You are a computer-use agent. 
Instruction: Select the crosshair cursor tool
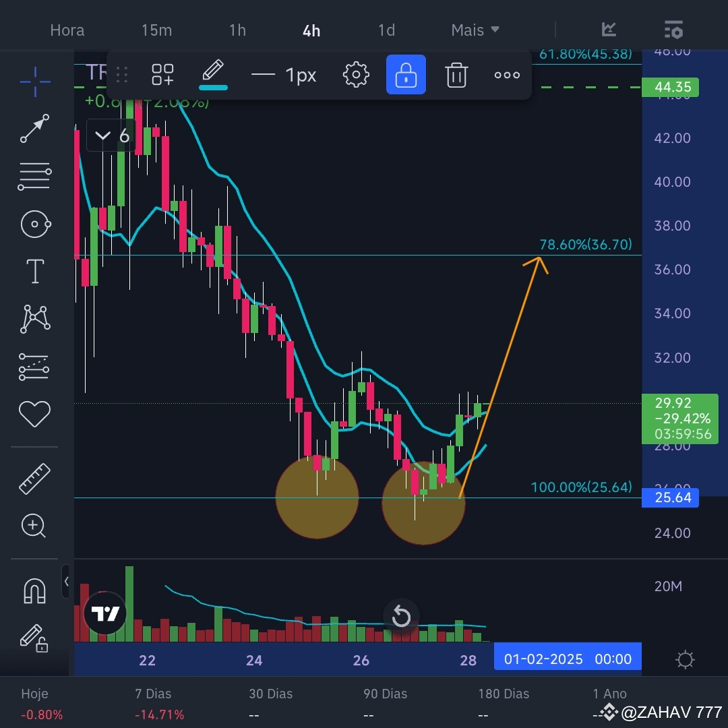click(x=35, y=82)
